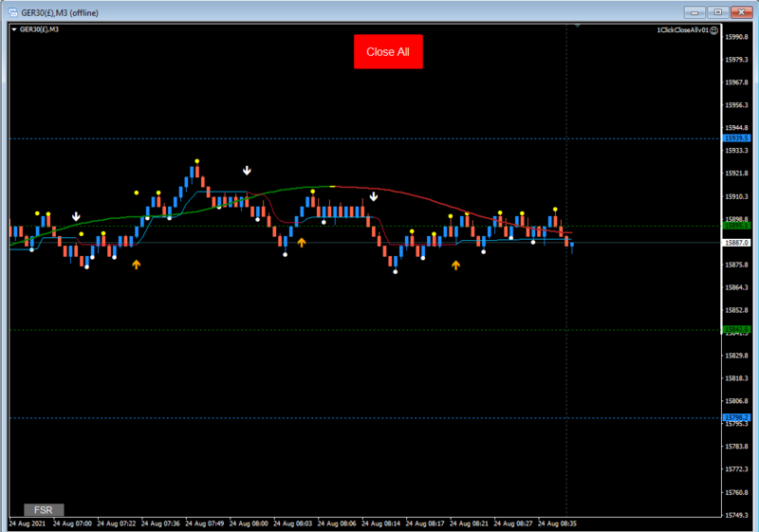Click the 15921.8 price scale value
Viewport: 759px width, 532px height.
(736, 174)
